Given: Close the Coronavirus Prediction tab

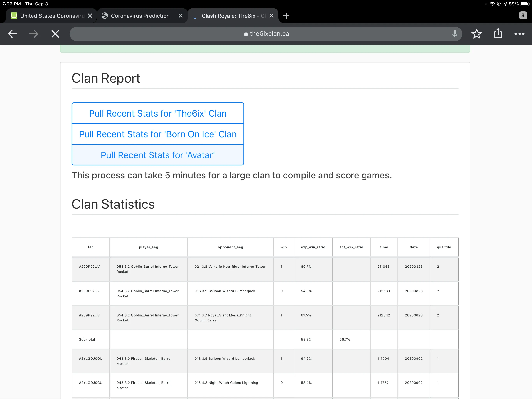Looking at the screenshot, I should coord(181,16).
